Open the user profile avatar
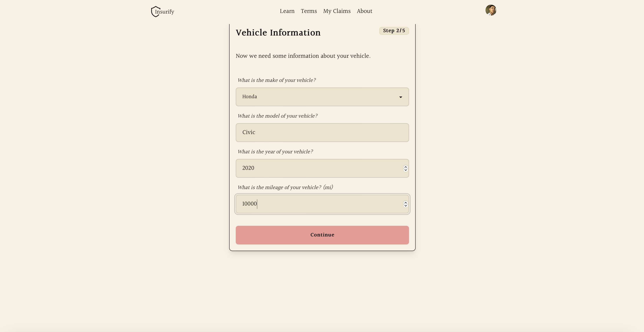The image size is (644, 332). point(491,10)
